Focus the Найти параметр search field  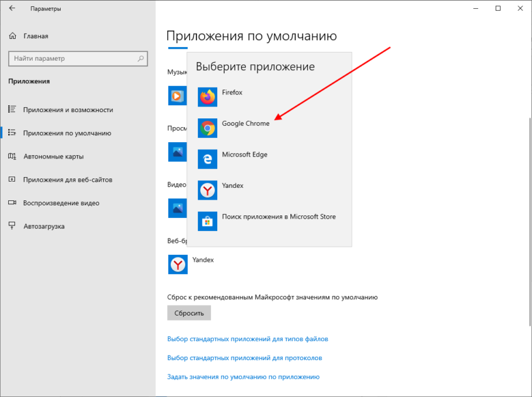coord(72,59)
